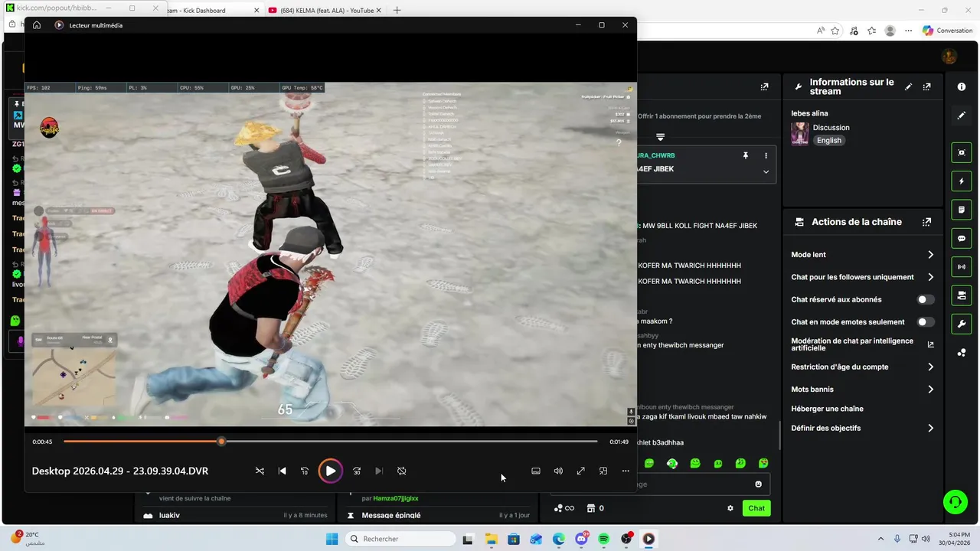
Task: Go to previous track in media player
Action: click(282, 471)
